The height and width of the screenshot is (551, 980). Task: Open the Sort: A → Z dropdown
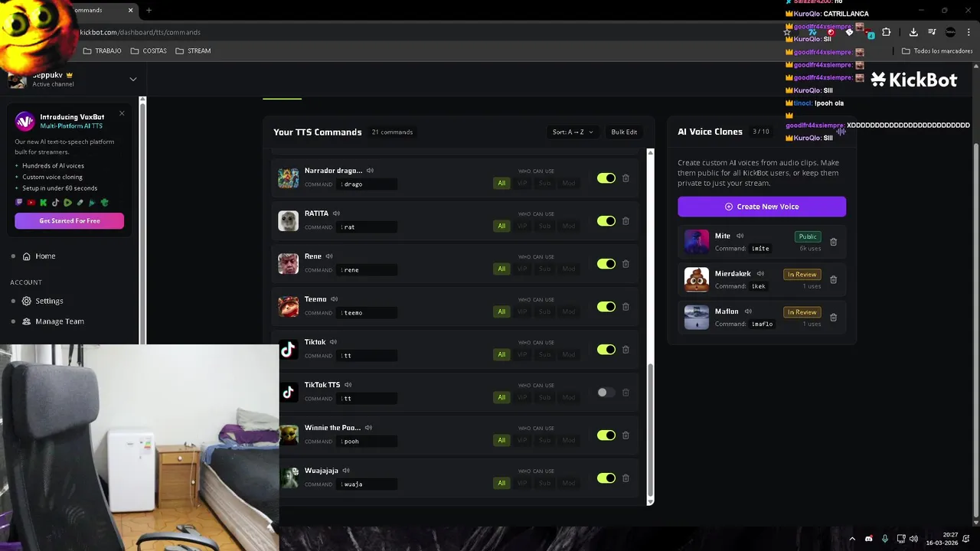point(573,132)
